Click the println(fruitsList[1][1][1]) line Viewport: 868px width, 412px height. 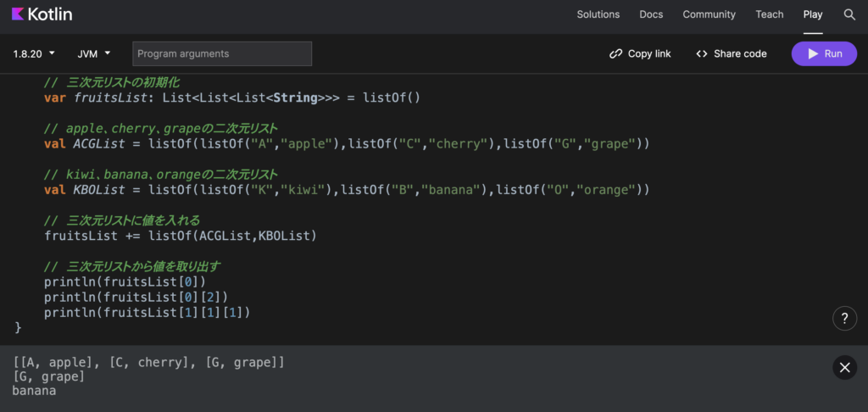click(147, 313)
